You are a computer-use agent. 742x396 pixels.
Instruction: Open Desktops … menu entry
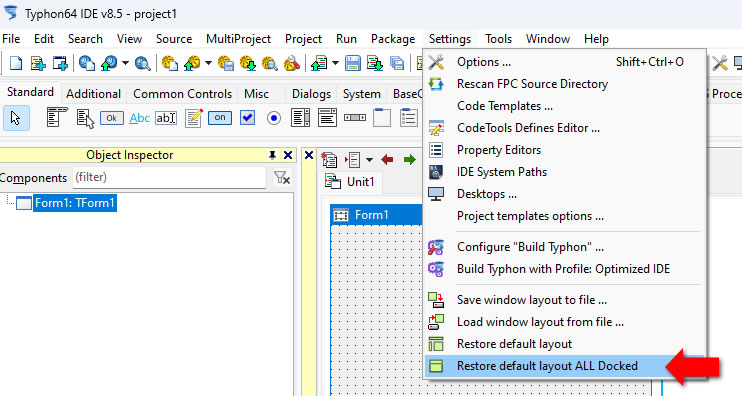pos(565,194)
